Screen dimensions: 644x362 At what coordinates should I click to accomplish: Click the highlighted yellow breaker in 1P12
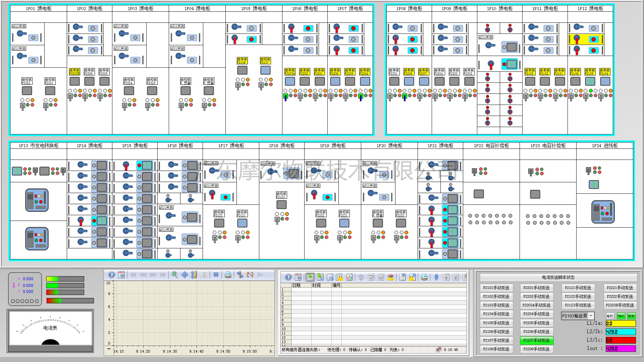pos(586,40)
